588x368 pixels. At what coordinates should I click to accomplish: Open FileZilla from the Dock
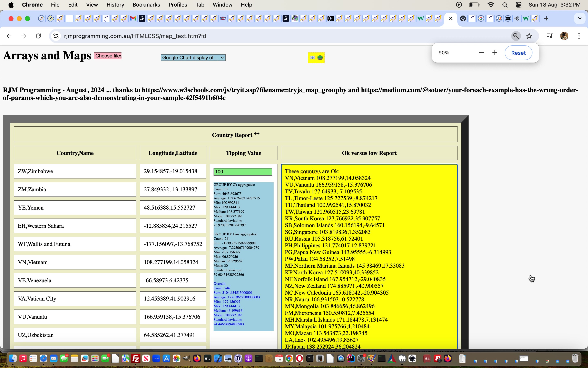tap(136, 359)
